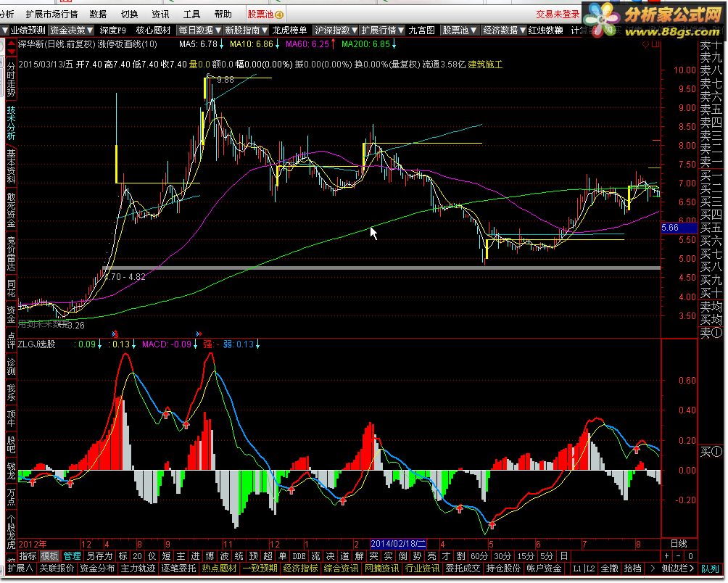Switch chart period to 60分
The height and width of the screenshot is (583, 728).
pos(479,556)
